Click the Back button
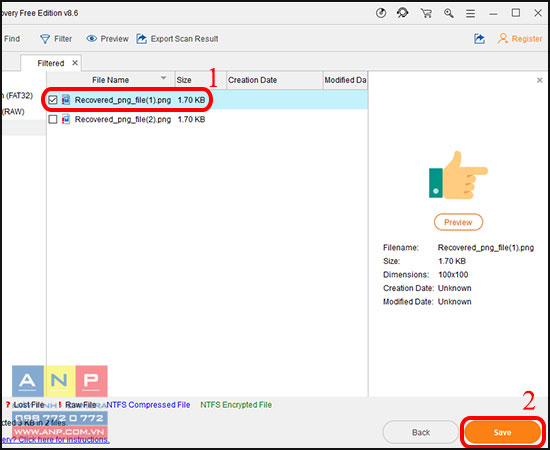This screenshot has height=450, width=550. coord(421,432)
